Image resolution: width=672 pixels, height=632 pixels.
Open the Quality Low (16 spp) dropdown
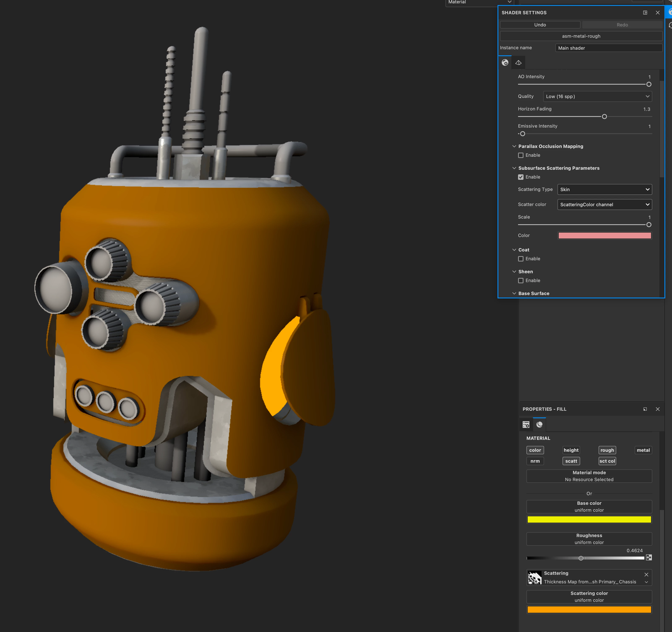[x=597, y=97]
